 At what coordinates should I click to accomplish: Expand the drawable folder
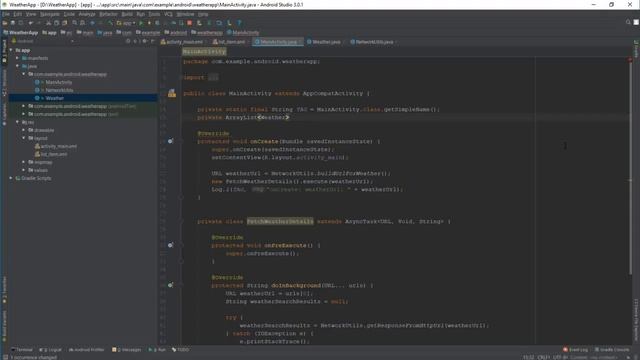coord(24,130)
